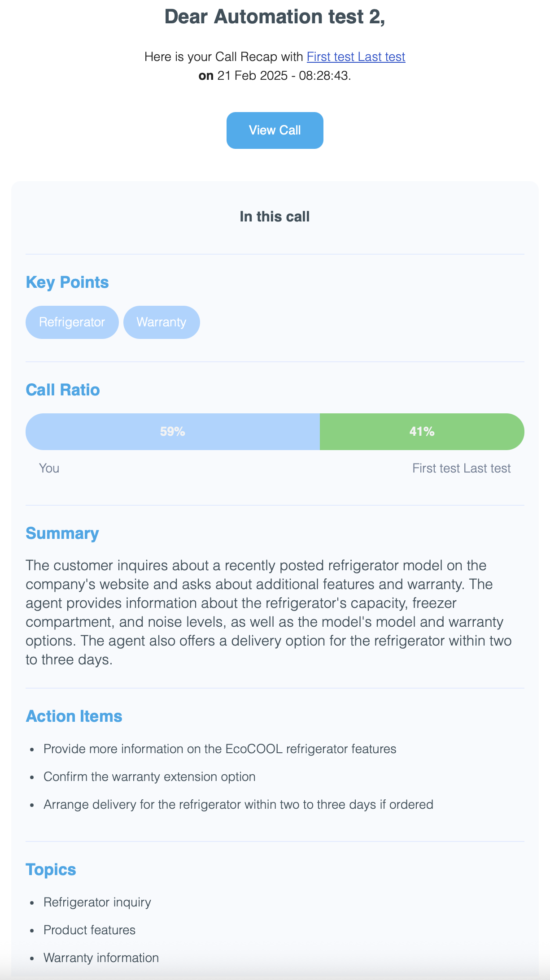
Task: Click the View Call button
Action: [x=275, y=130]
